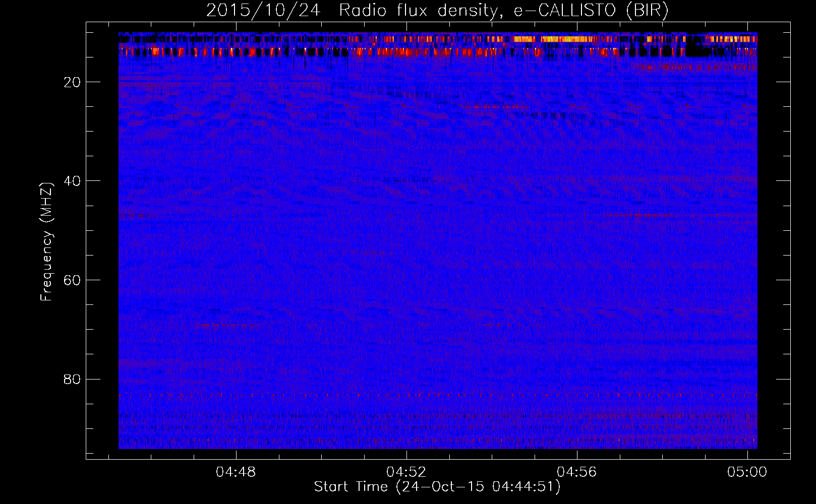Click the plot title "2015/10/24 Radio flux density, e-CALLISTO (BIR)"
The height and width of the screenshot is (504, 816).
(437, 10)
